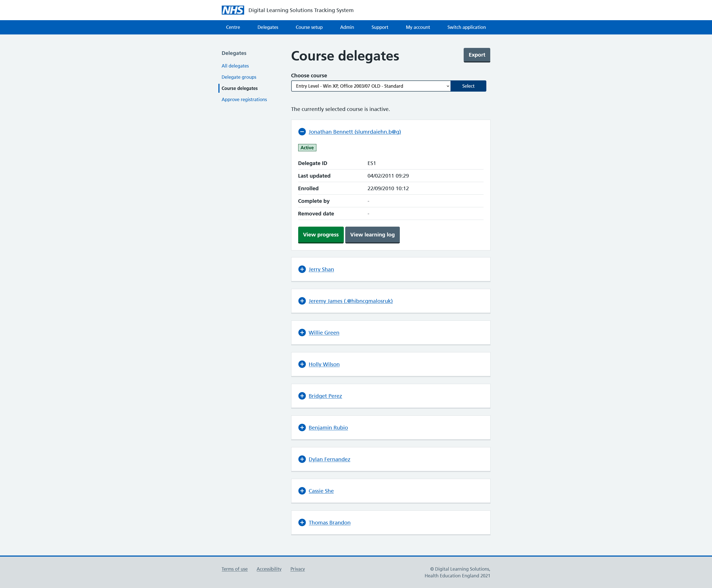Click the NHS logo in header
The image size is (712, 588).
tap(233, 10)
